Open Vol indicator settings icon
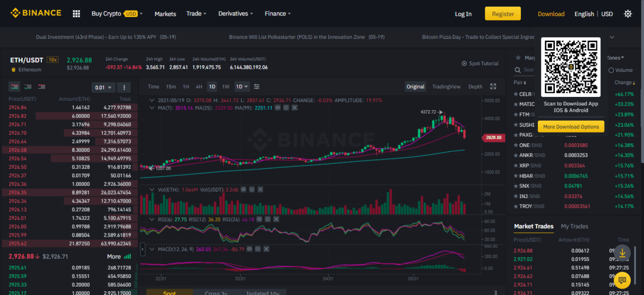This screenshot has width=644, height=295. 252,190
